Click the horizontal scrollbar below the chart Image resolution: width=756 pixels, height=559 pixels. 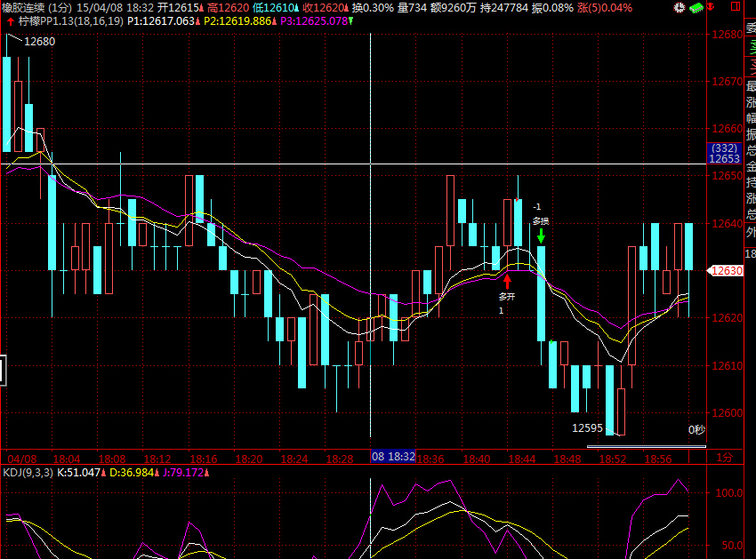(x=658, y=446)
